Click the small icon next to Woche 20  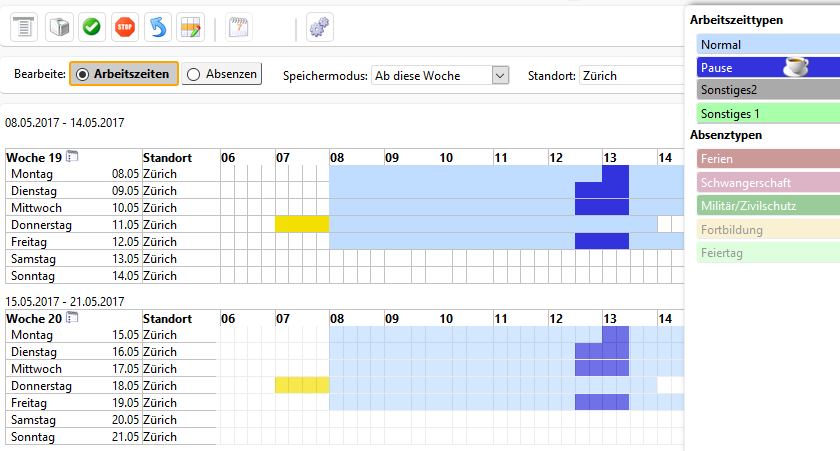(72, 318)
